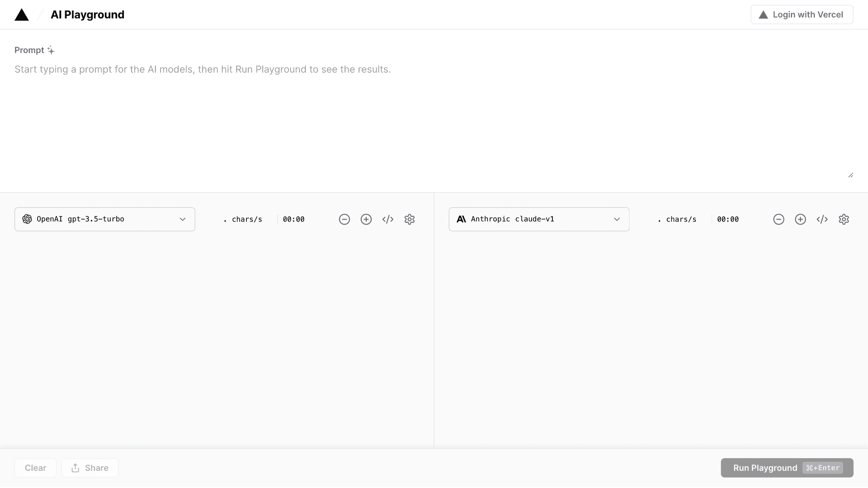Click the Anthropic add model plus icon
Image resolution: width=868 pixels, height=488 pixels.
click(x=801, y=219)
